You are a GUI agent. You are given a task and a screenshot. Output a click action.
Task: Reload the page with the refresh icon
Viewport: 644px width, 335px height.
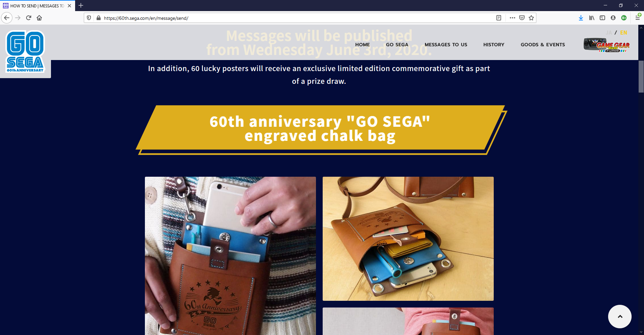[29, 18]
